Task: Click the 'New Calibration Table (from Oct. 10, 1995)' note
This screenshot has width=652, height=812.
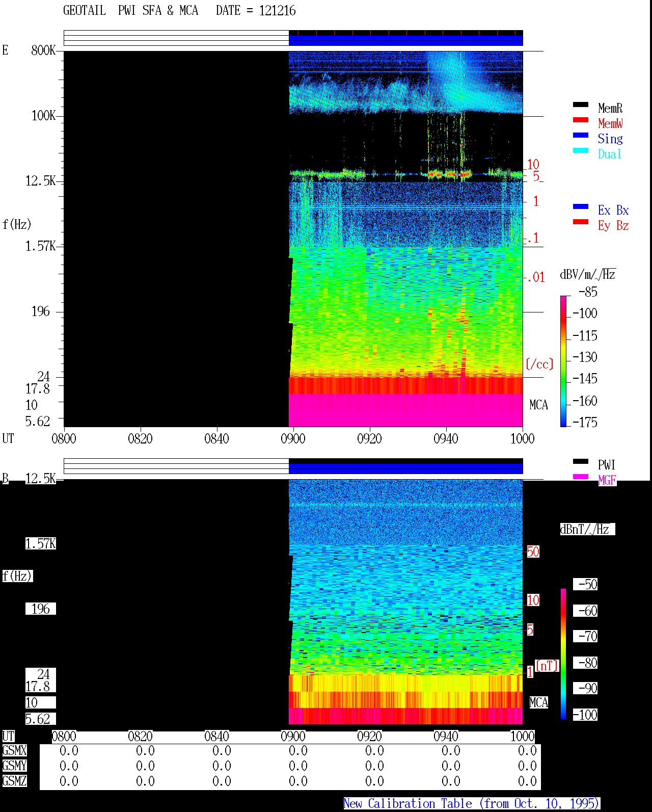Action: point(471,803)
